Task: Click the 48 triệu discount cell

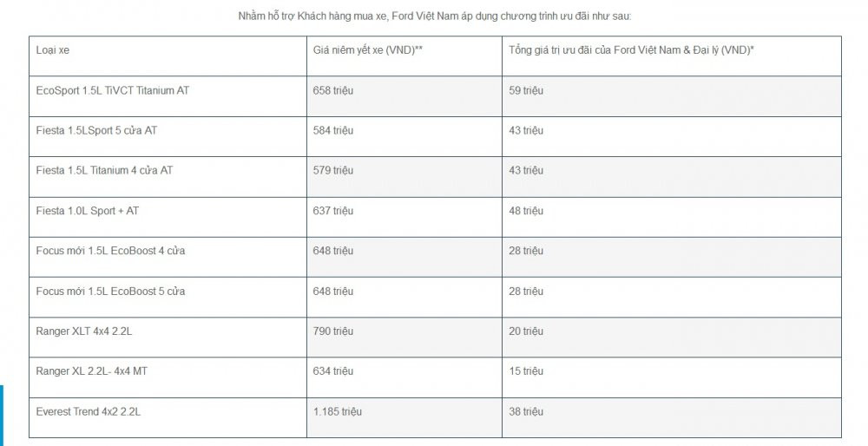Action: pos(526,211)
